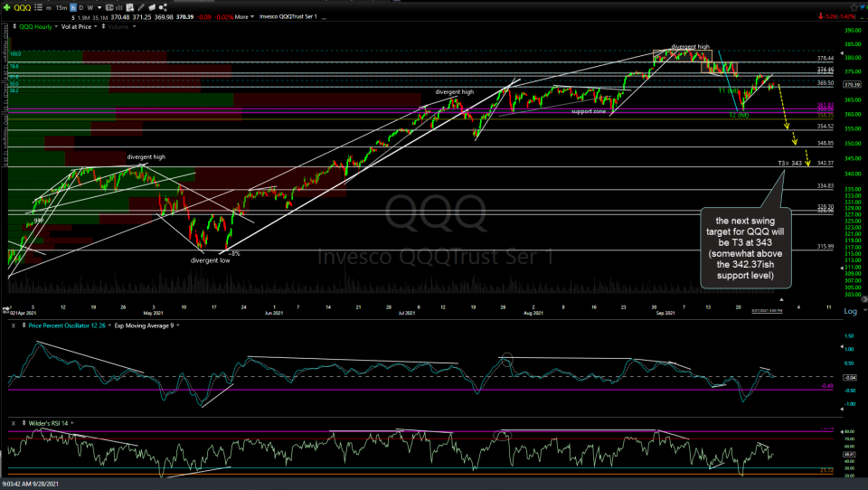Click the 'next swing target' callout note

coord(745,248)
